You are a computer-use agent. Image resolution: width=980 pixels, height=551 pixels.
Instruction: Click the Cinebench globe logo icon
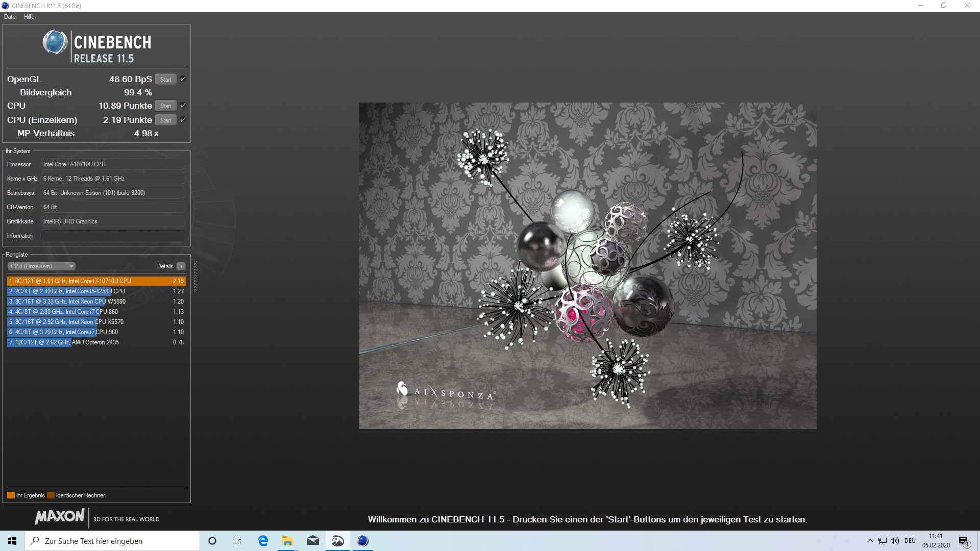point(55,43)
